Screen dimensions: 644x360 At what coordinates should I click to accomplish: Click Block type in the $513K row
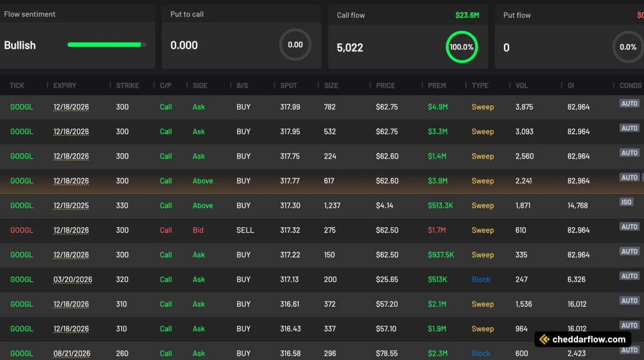(481, 279)
